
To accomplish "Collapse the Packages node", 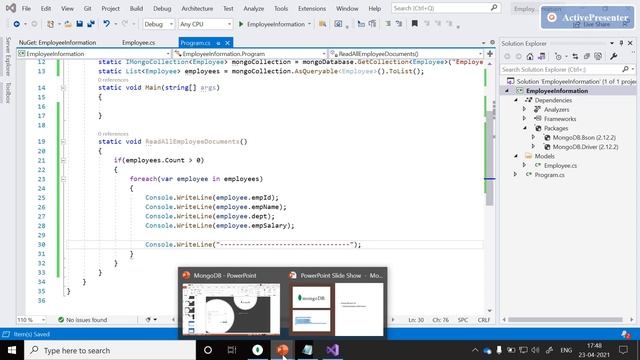I will (x=525, y=128).
